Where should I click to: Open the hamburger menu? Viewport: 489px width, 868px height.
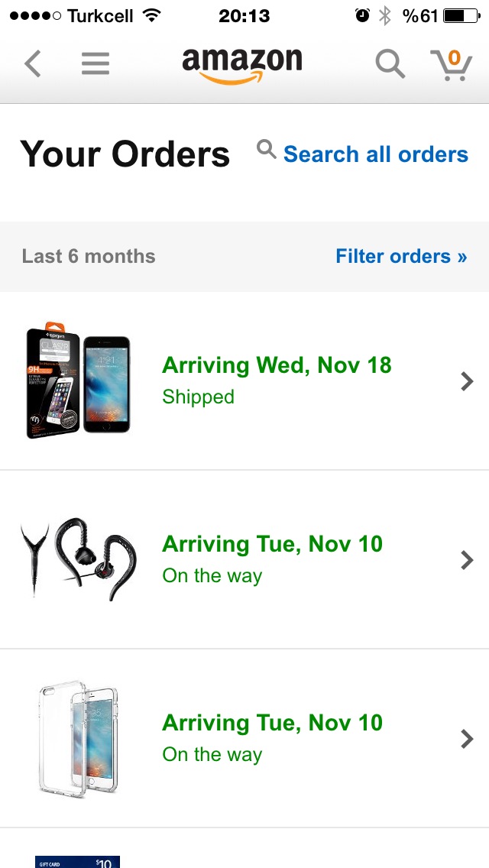(x=96, y=63)
